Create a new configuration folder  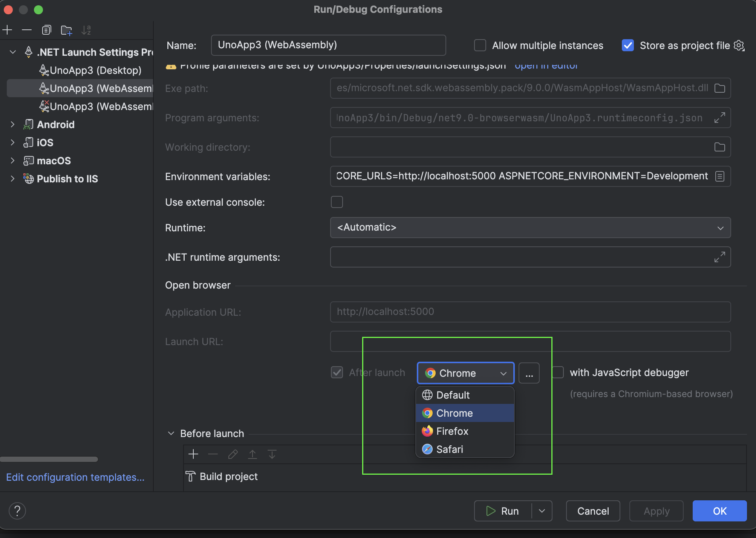click(66, 30)
